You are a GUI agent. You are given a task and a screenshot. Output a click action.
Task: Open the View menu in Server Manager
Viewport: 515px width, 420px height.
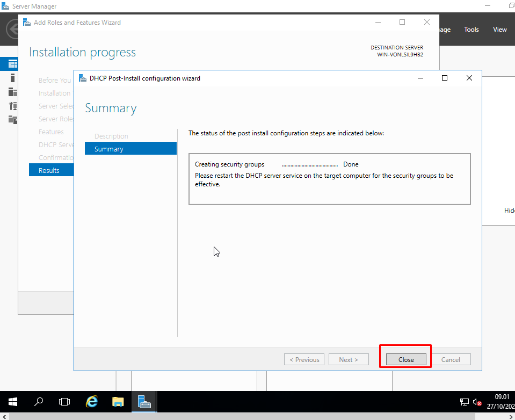[499, 29]
